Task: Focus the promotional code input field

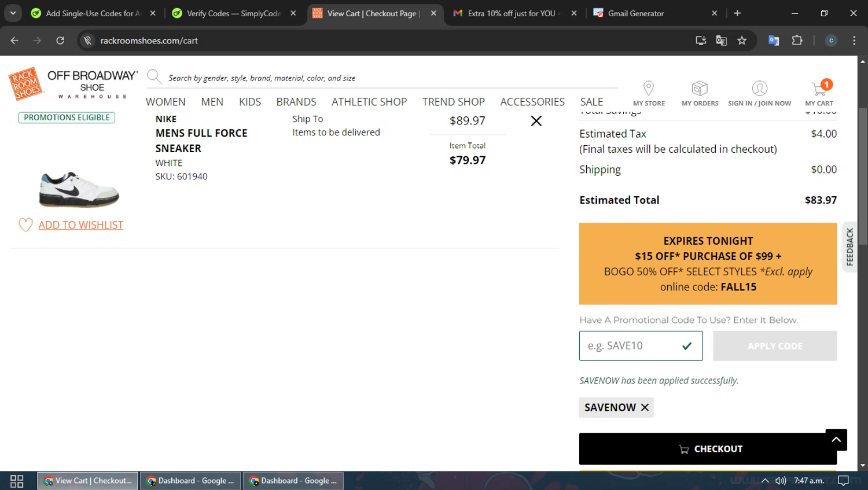Action: [641, 346]
